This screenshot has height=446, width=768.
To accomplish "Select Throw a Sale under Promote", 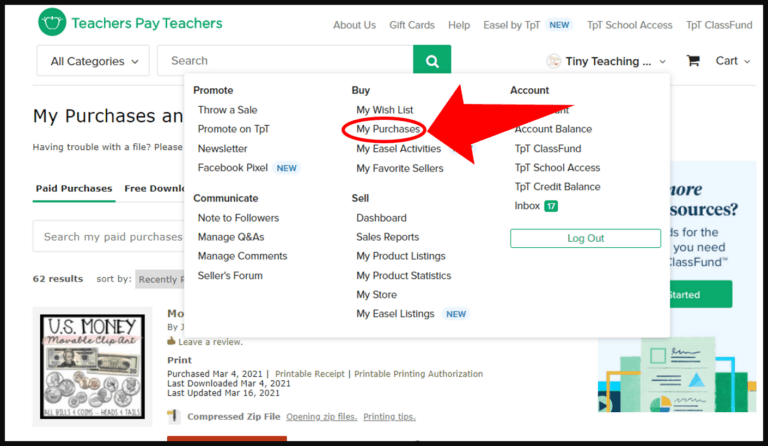I will point(227,110).
